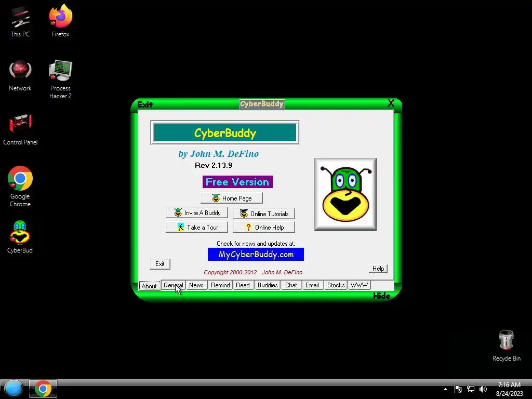
Task: Click the copyright 2000-2012 line
Action: 253,272
